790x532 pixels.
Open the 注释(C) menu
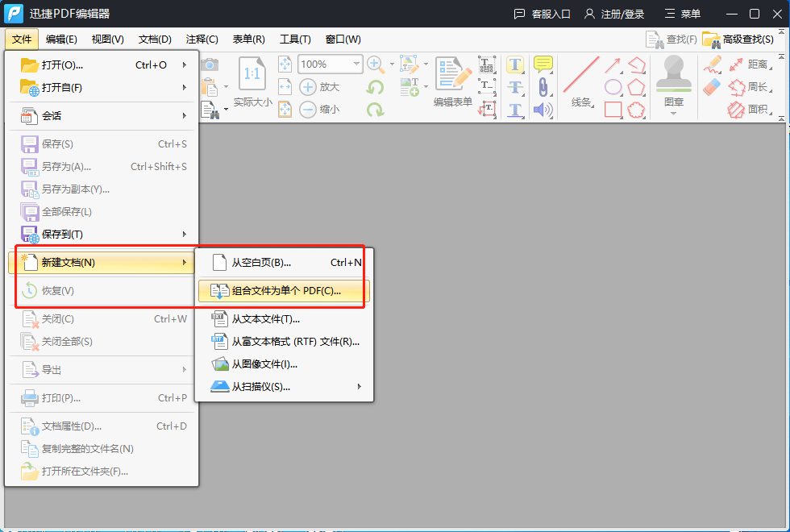(x=202, y=39)
